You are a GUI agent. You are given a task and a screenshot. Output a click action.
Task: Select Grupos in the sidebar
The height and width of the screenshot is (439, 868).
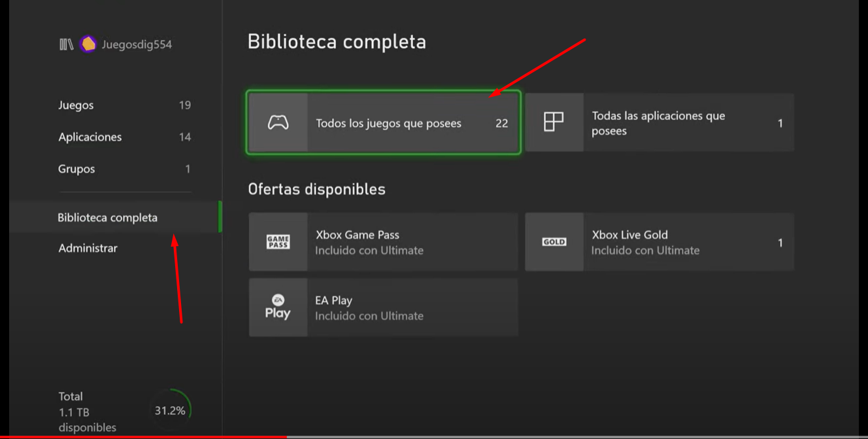[x=124, y=169]
